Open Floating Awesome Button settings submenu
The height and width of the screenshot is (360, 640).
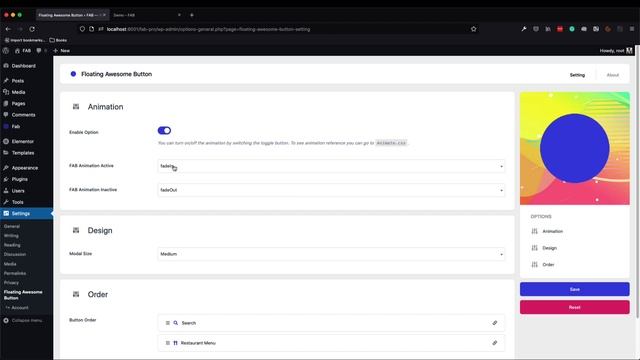(x=23, y=295)
